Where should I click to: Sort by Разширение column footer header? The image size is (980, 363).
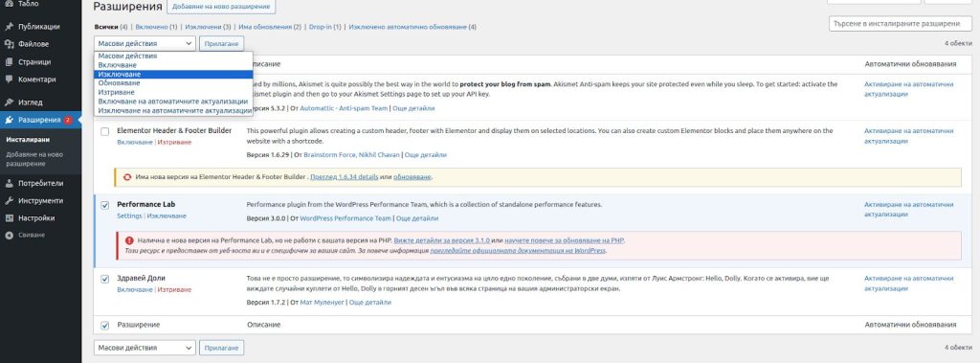coord(138,326)
